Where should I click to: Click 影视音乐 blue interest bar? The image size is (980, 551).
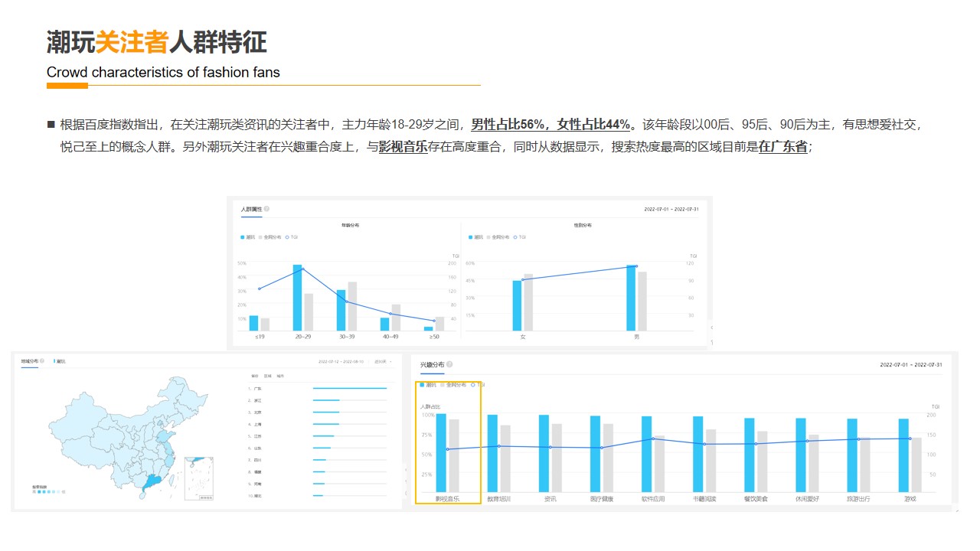tap(441, 453)
